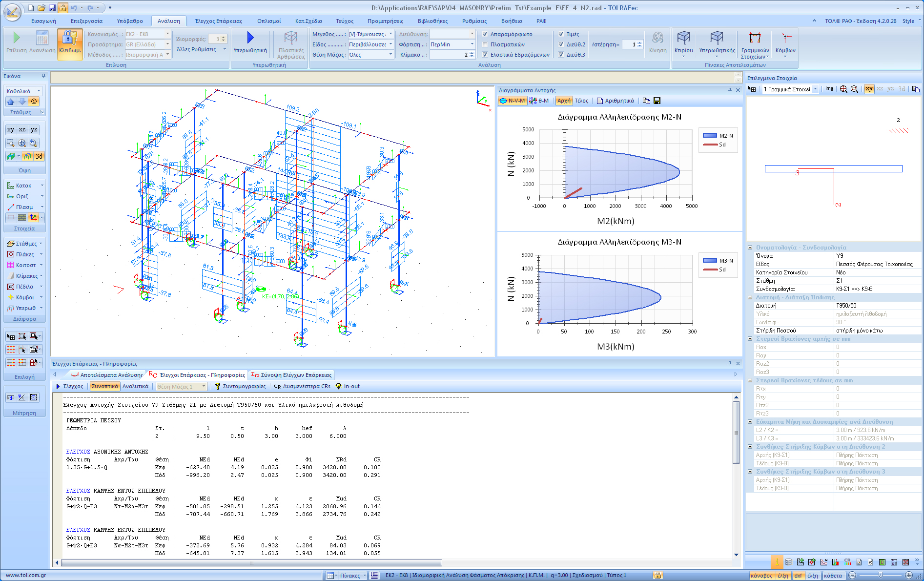This screenshot has width=924, height=581.
Task: Uncheck the Διεύθ.2 checkbox
Action: click(561, 44)
